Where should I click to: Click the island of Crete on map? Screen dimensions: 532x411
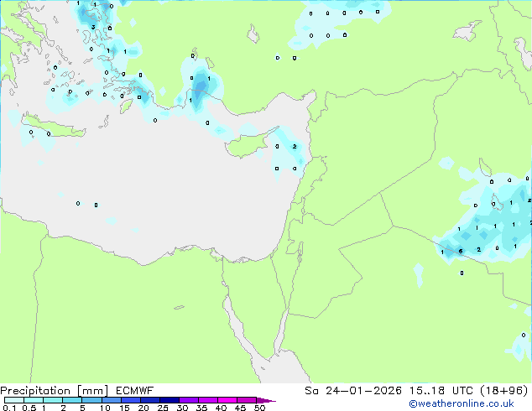[x=54, y=127]
